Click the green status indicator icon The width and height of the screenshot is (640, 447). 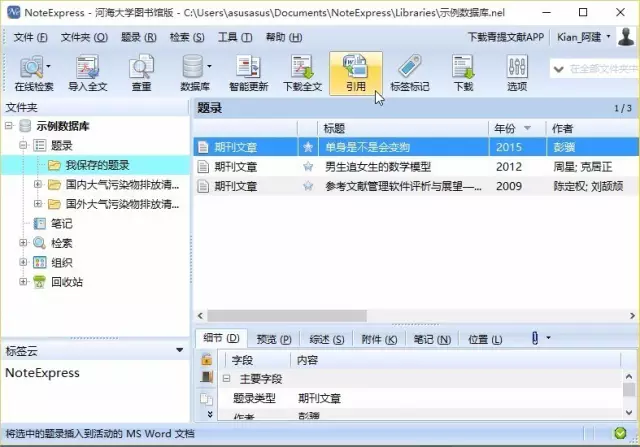pos(620,433)
